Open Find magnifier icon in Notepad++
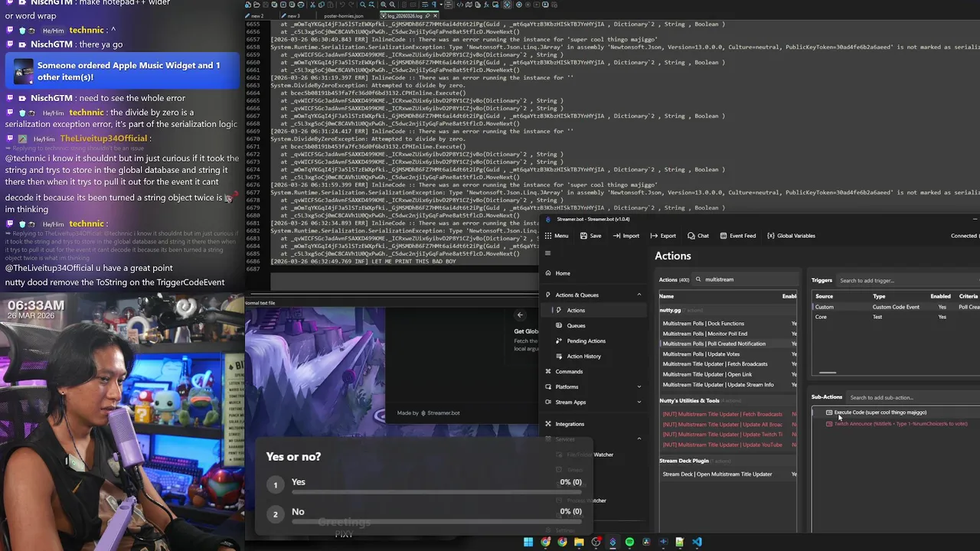The height and width of the screenshot is (551, 980). click(x=362, y=5)
